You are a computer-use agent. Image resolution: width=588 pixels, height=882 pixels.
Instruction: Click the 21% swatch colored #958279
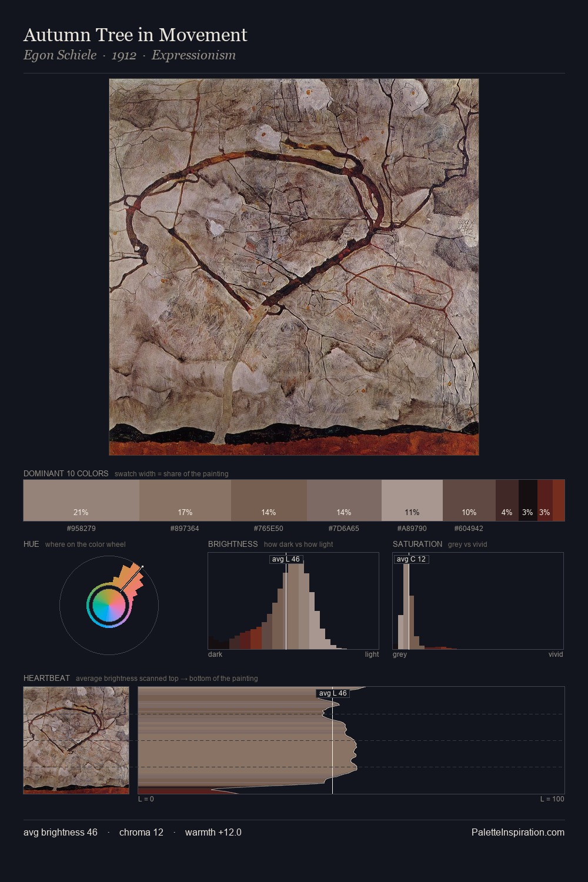81,500
